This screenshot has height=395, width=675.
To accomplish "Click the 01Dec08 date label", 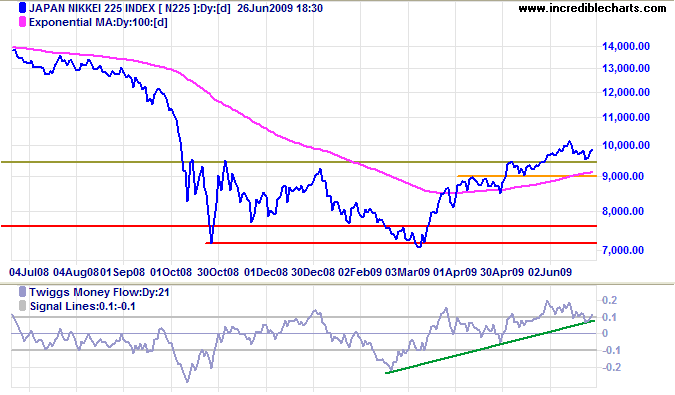I will click(266, 272).
